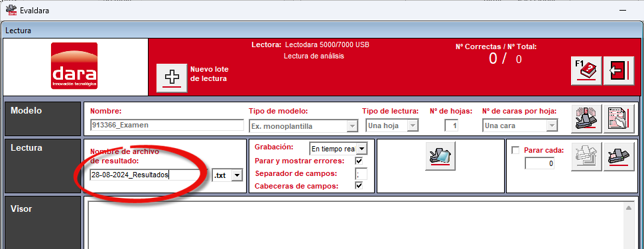Click the Nombre field containing 913366_Examen
The image size is (644, 249).
tap(166, 125)
